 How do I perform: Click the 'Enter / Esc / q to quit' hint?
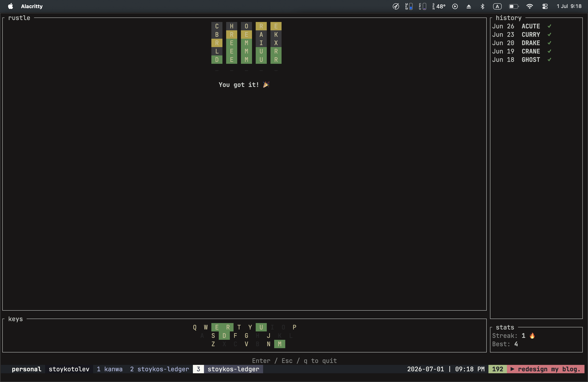pos(294,360)
